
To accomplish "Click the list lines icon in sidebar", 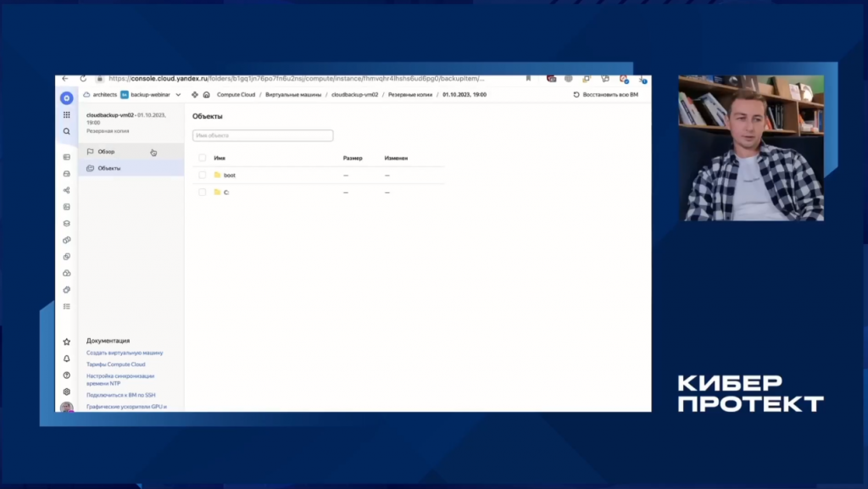I will click(x=66, y=307).
